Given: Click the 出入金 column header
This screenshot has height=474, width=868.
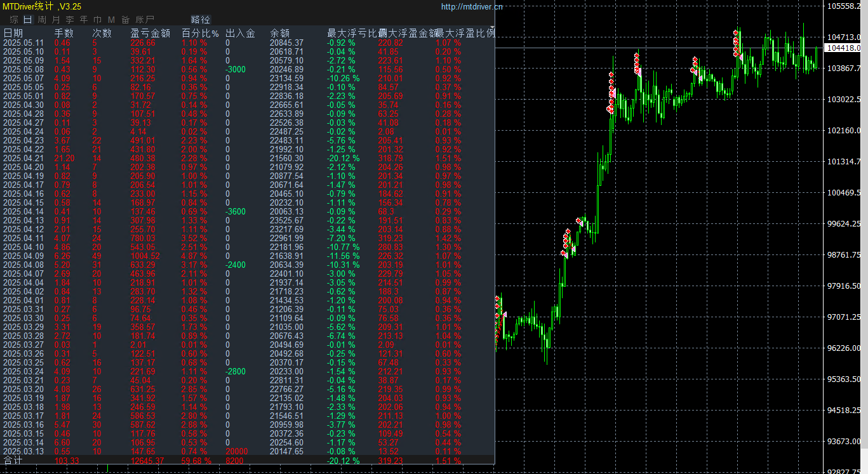Looking at the screenshot, I should [x=241, y=33].
